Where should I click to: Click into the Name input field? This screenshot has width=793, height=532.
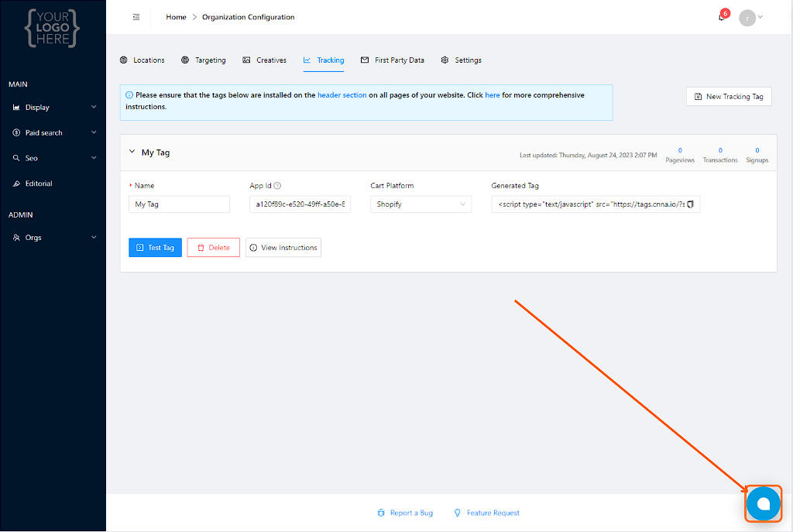click(x=179, y=204)
